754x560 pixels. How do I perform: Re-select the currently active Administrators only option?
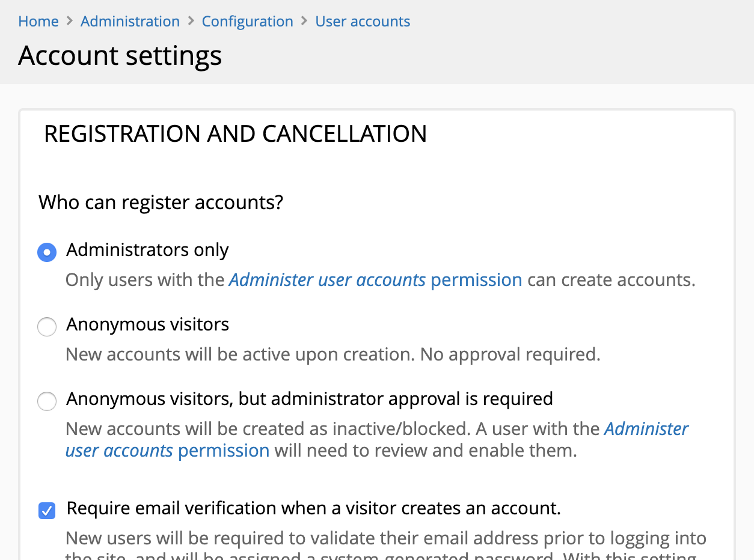pyautogui.click(x=46, y=252)
